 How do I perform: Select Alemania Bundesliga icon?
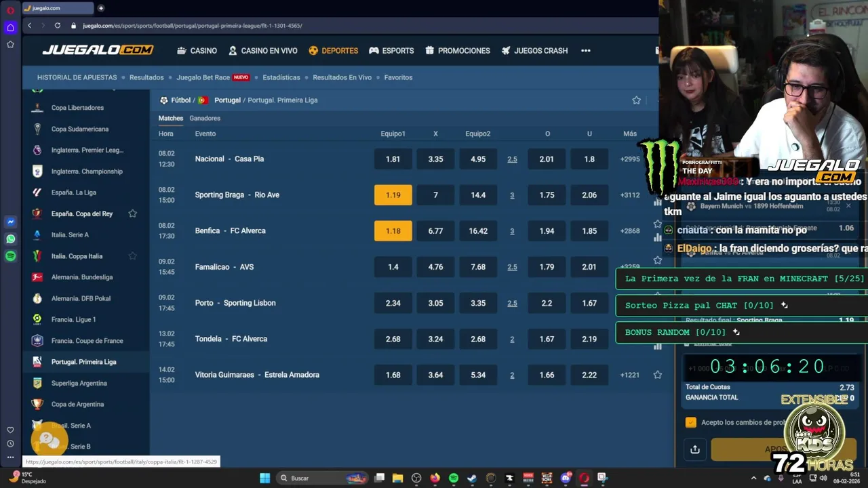(37, 277)
